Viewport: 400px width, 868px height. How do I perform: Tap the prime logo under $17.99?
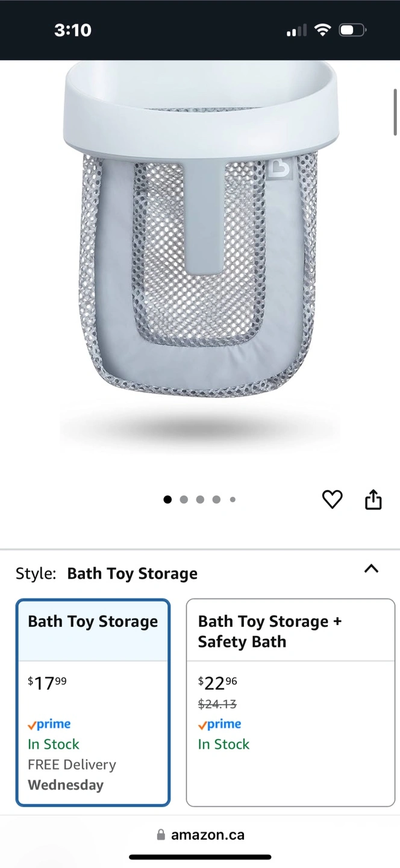tap(49, 725)
